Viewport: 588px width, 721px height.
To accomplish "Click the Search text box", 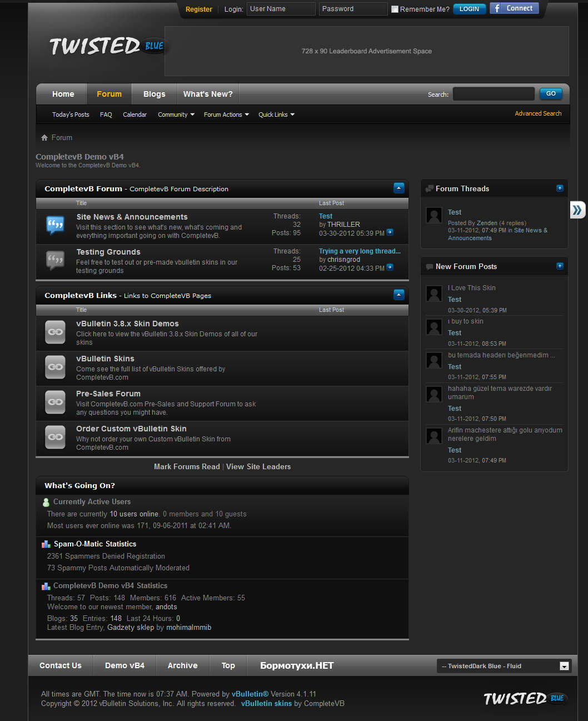I will click(x=494, y=94).
